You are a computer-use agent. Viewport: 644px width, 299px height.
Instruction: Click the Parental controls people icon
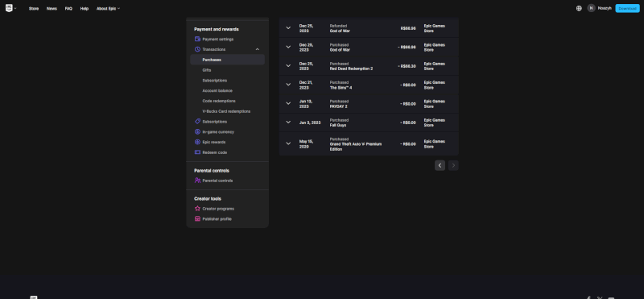click(197, 181)
